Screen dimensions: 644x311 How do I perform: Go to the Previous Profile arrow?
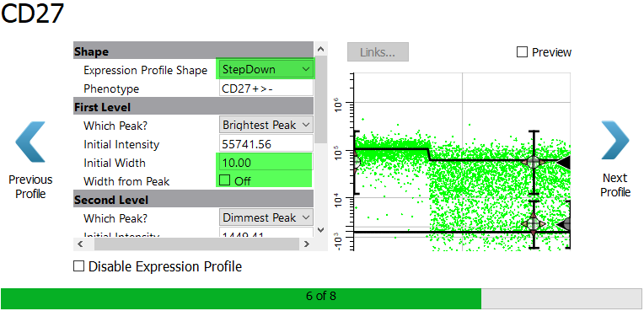(30, 142)
